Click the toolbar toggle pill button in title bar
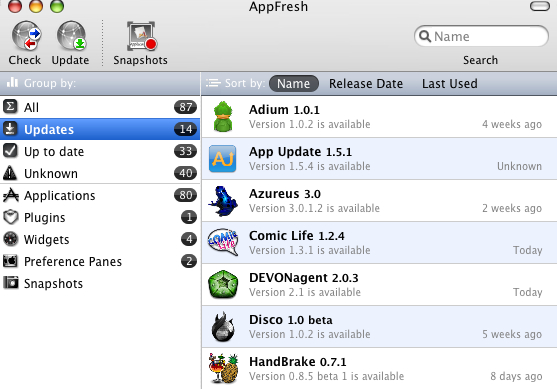This screenshot has height=389, width=557. 540,6
